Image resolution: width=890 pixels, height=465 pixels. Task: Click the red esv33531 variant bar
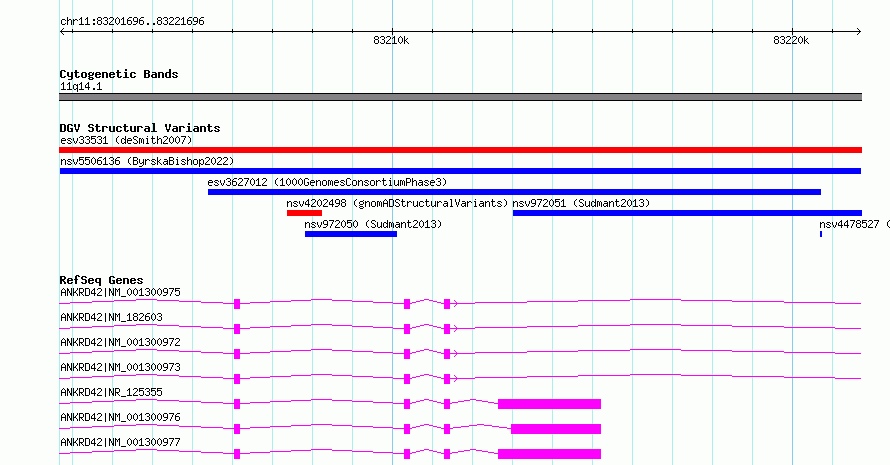460,150
